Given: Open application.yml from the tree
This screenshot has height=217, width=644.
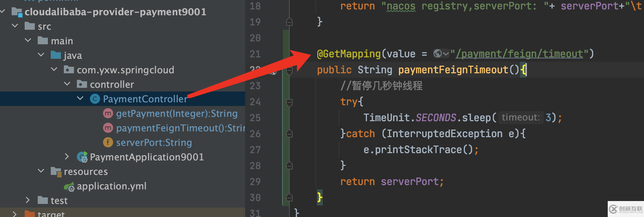Looking at the screenshot, I should coord(112,186).
